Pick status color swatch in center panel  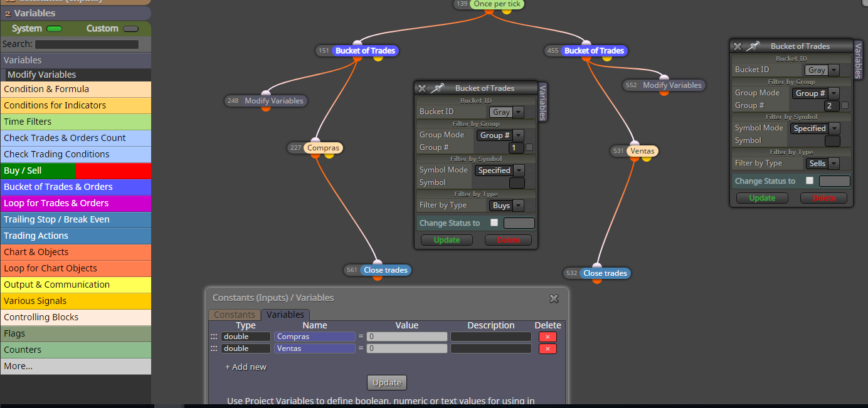click(519, 223)
